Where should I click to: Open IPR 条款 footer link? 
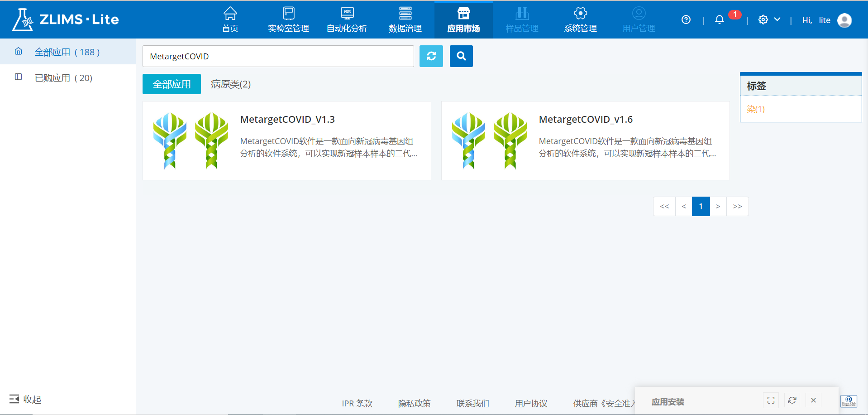[357, 403]
